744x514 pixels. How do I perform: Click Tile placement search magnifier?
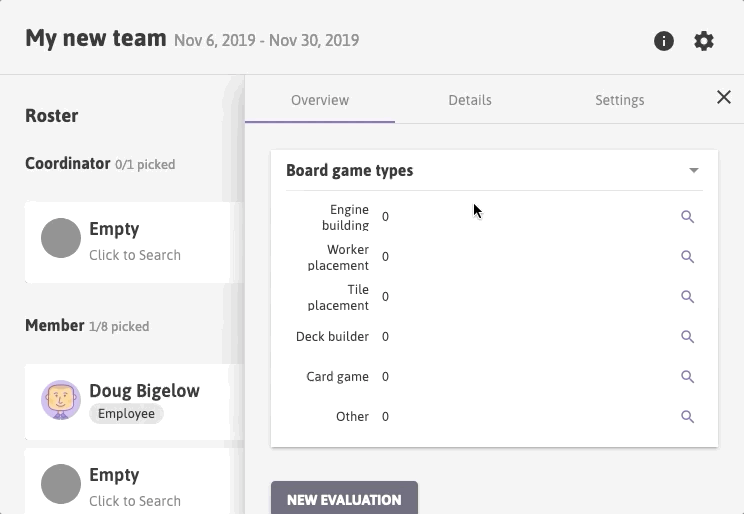pyautogui.click(x=688, y=297)
